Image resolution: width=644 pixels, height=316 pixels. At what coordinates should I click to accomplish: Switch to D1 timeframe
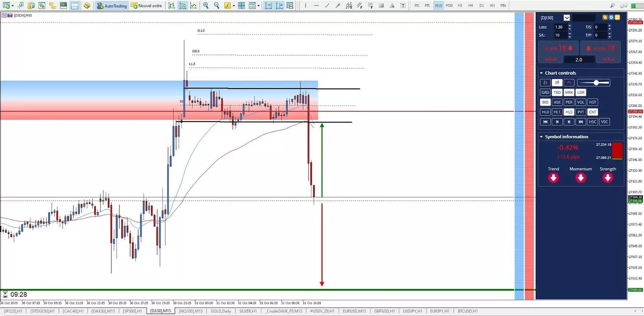(x=481, y=6)
